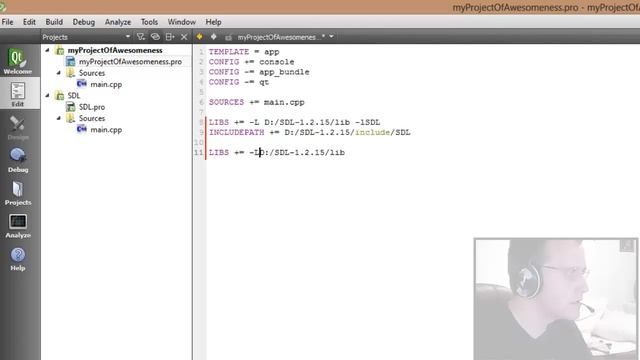The width and height of the screenshot is (640, 360).
Task: Close the Projects side panel
Action: pos(184,37)
